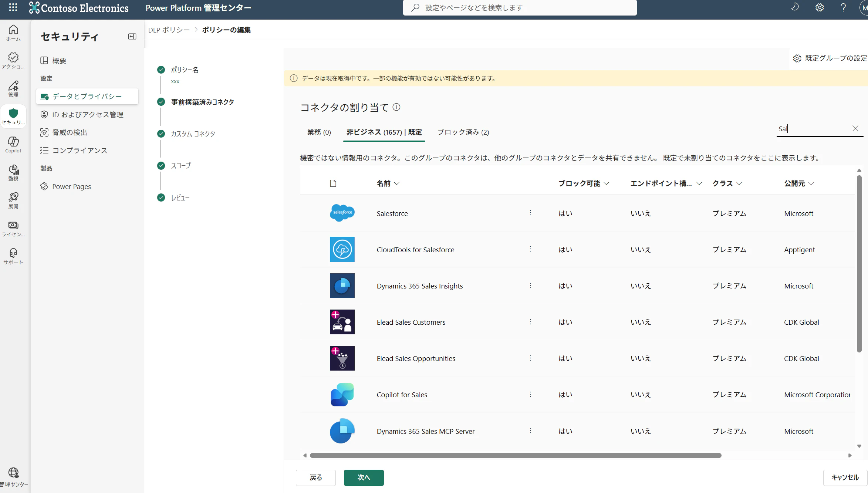The height and width of the screenshot is (493, 868).
Task: Select データとプライバシー menu item
Action: point(87,97)
